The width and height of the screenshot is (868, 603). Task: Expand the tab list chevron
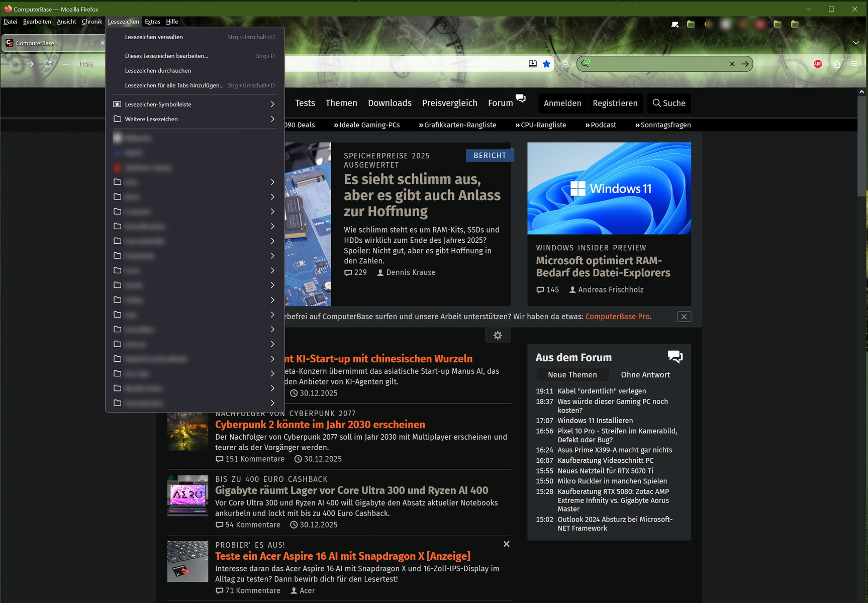(x=856, y=43)
